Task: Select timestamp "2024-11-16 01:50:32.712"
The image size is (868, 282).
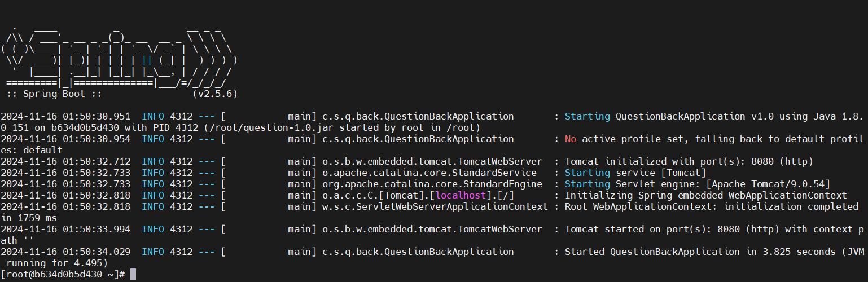Action: tap(65, 162)
